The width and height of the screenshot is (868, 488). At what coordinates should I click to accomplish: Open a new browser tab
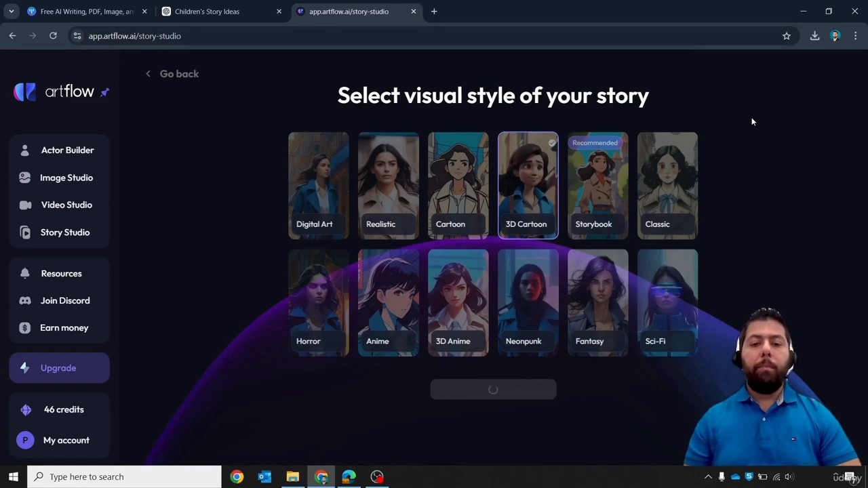click(434, 12)
